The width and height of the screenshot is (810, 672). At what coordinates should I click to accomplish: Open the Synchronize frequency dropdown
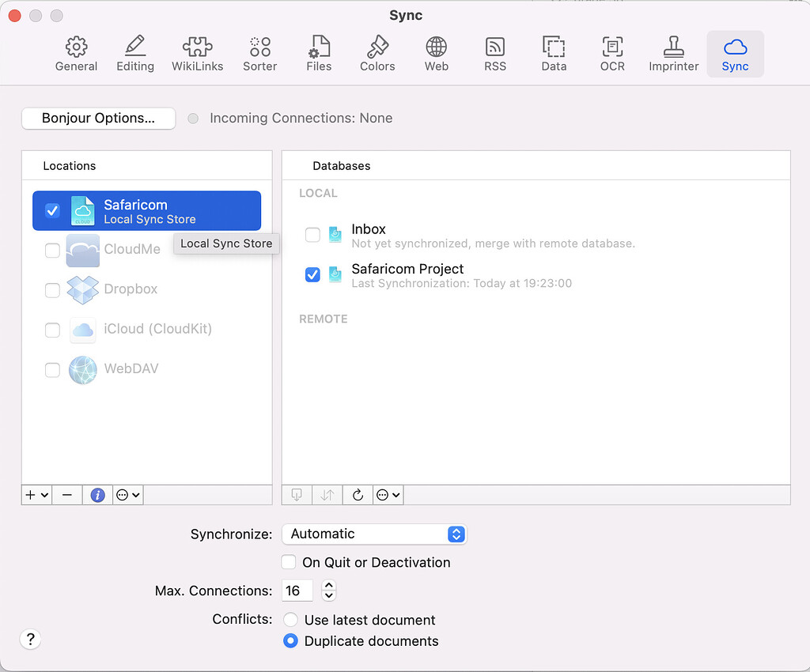pyautogui.click(x=374, y=534)
